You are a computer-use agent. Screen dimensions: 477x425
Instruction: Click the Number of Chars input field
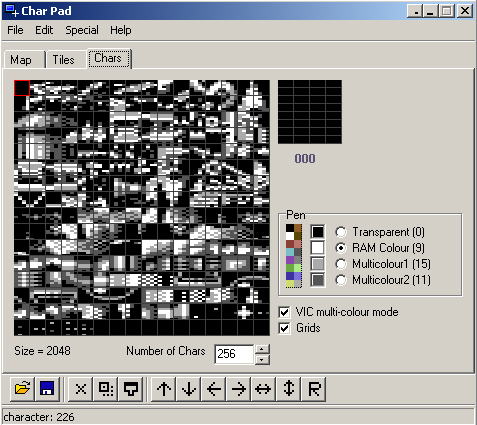pyautogui.click(x=234, y=354)
